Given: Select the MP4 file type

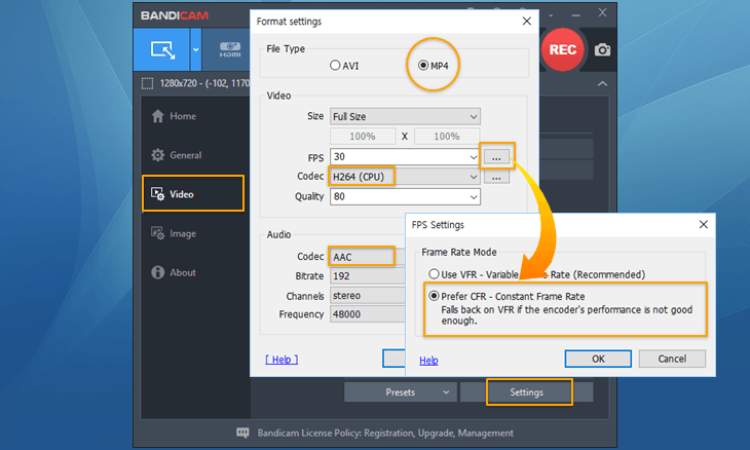Looking at the screenshot, I should click(433, 66).
